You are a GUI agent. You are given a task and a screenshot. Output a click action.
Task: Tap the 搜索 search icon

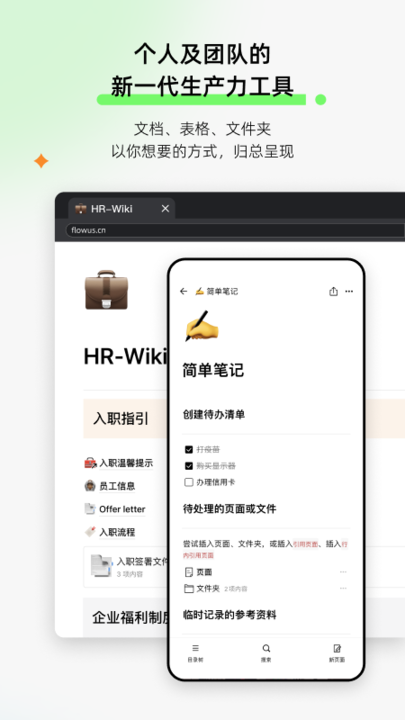(x=266, y=653)
